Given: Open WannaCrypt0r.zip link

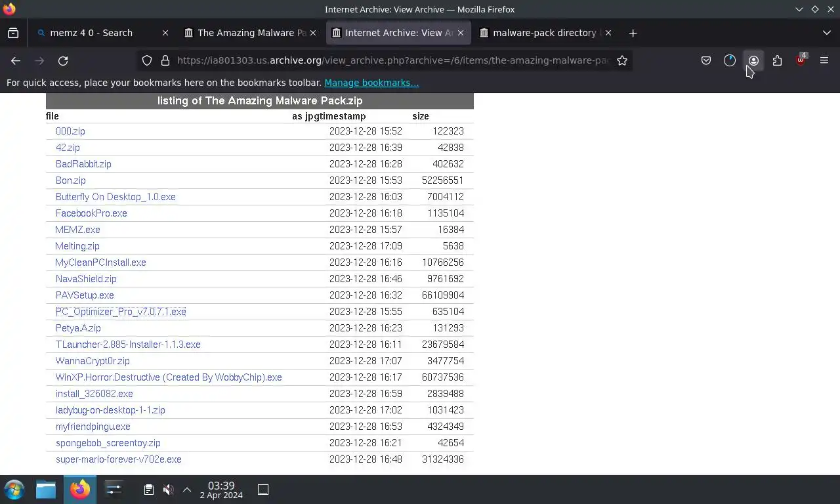Looking at the screenshot, I should [x=93, y=361].
